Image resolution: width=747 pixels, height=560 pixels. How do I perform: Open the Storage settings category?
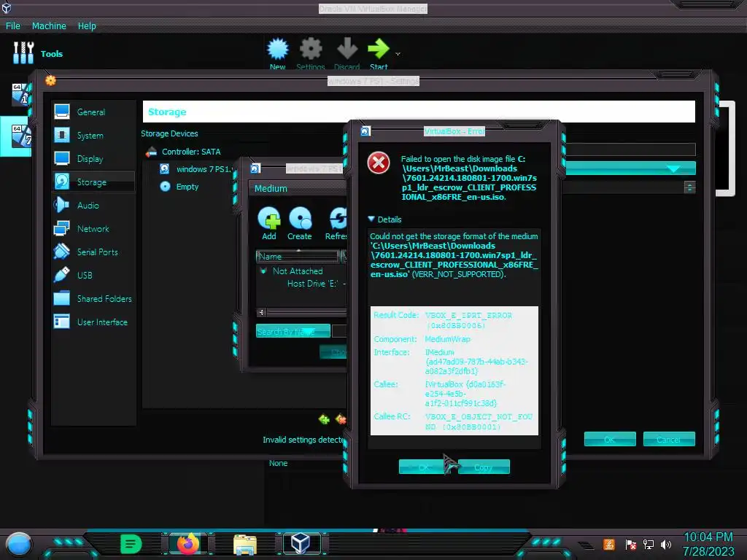tap(93, 182)
